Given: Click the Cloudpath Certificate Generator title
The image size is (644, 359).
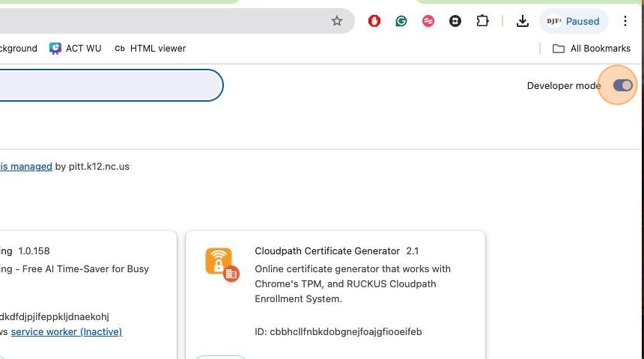Looking at the screenshot, I should click(x=327, y=251).
